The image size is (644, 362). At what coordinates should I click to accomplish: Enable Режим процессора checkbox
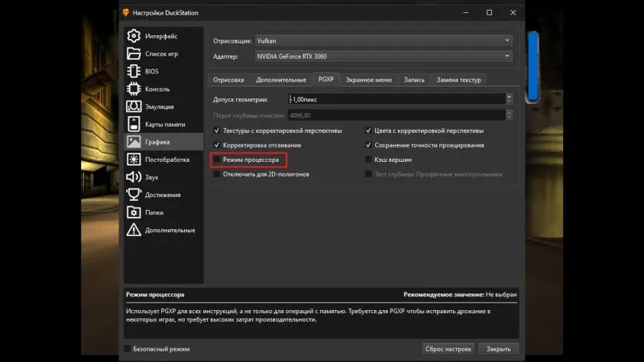click(217, 160)
